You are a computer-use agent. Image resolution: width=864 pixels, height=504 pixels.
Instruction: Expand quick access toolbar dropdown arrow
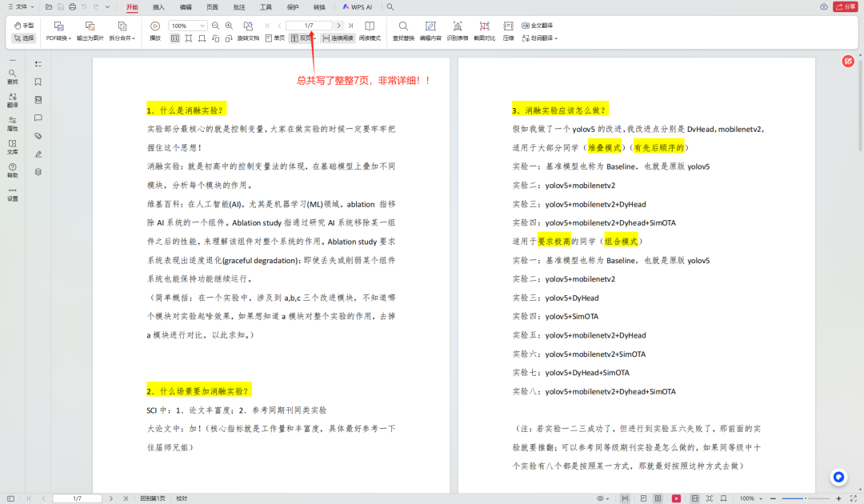pyautogui.click(x=107, y=7)
